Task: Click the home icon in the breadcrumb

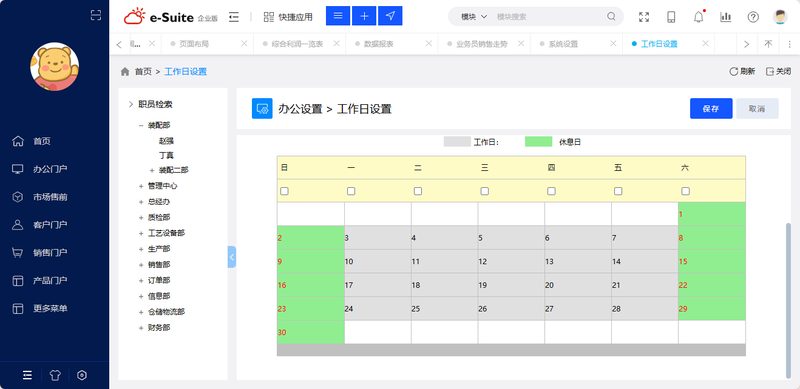Action: tap(125, 72)
